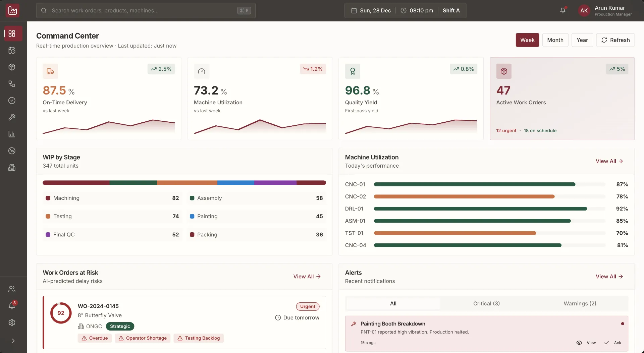The width and height of the screenshot is (644, 353).
Task: Switch to Warnings (2) alerts tab
Action: [580, 303]
